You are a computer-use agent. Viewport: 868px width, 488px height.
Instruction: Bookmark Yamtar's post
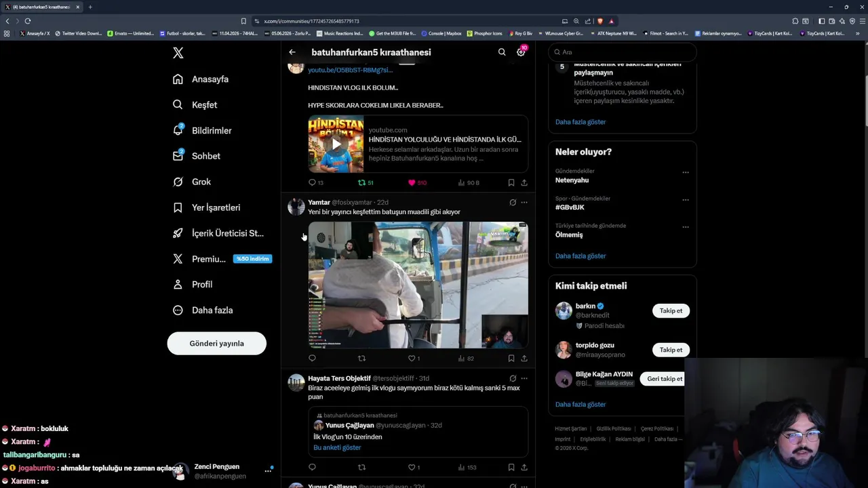(511, 359)
